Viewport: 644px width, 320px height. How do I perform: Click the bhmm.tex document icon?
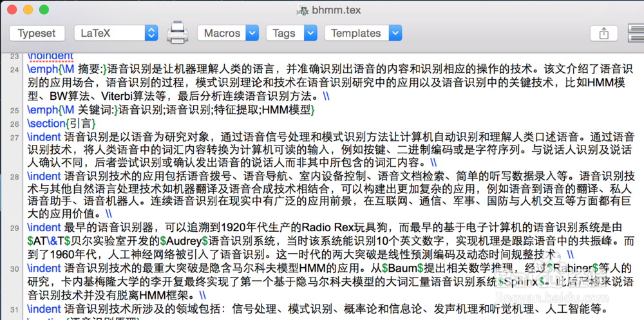tap(303, 10)
